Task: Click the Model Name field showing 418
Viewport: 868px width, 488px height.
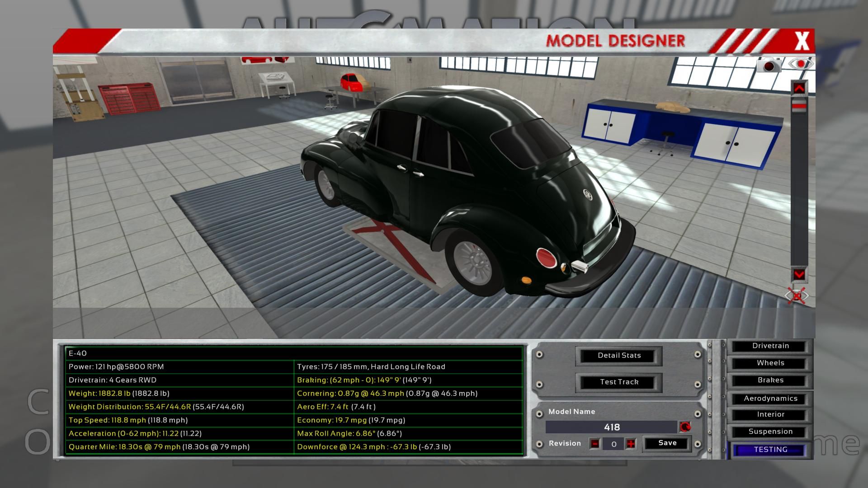Action: click(x=611, y=427)
